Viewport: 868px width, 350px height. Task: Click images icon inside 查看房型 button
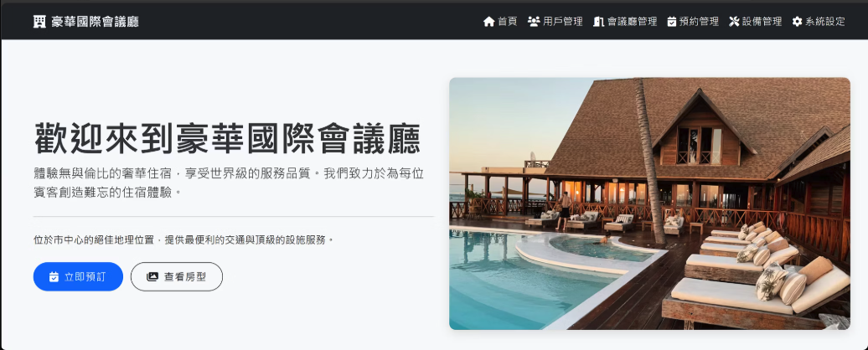point(152,277)
